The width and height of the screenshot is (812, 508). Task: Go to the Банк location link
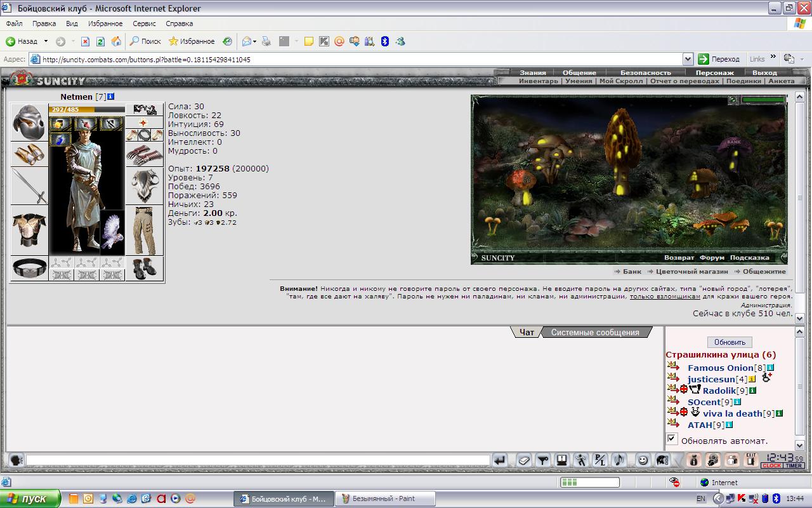(632, 271)
